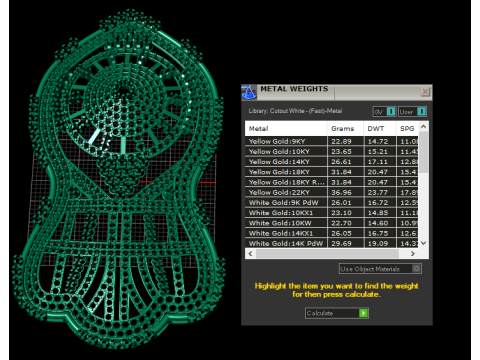Toggle Use Object Materials option
Image resolution: width=480 pixels, height=360 pixels.
pos(380,269)
